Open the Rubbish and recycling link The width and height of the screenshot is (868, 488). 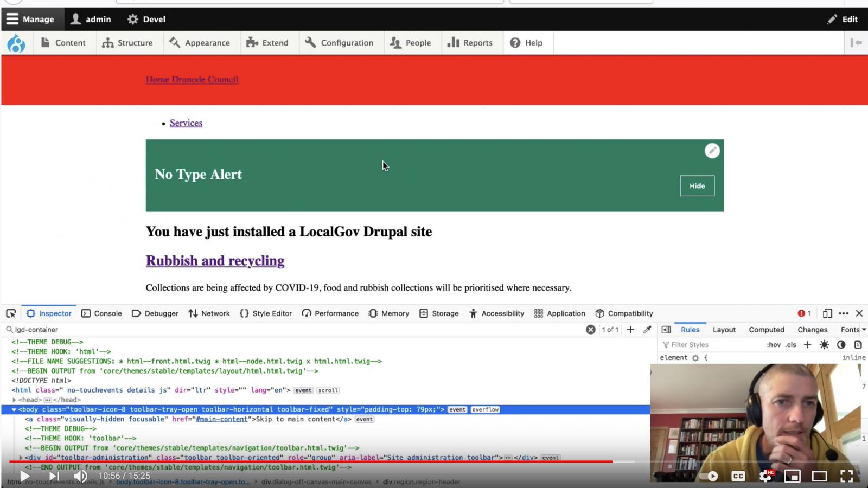tap(215, 261)
